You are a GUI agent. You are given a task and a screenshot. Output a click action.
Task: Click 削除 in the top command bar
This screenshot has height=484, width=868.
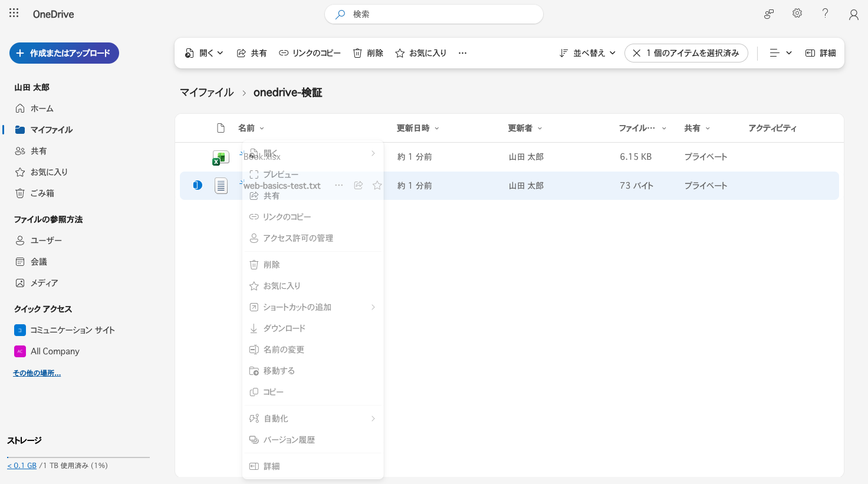point(368,53)
